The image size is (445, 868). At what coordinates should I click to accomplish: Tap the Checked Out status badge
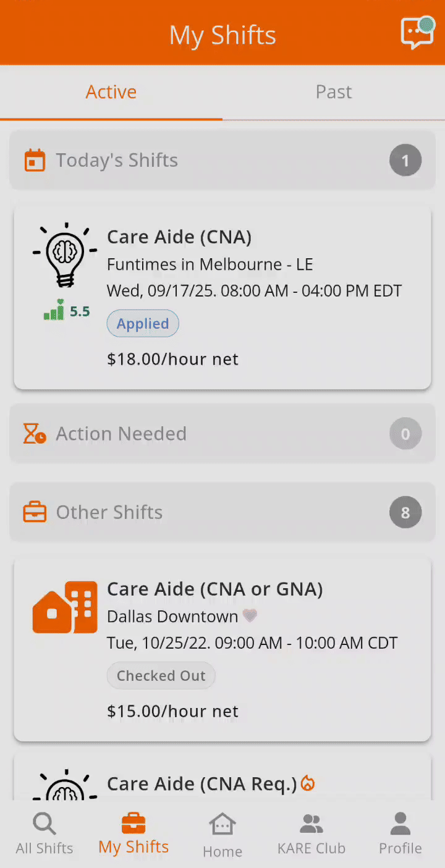pyautogui.click(x=161, y=676)
